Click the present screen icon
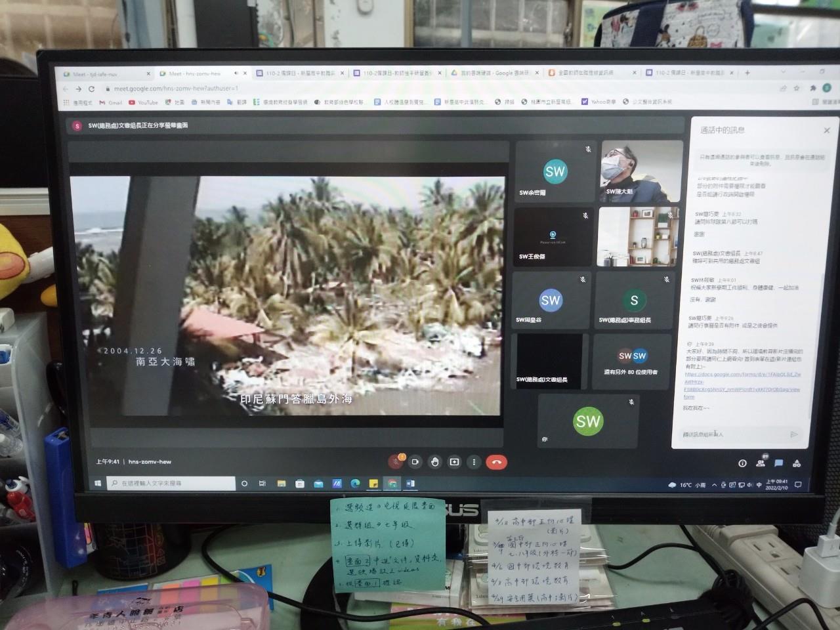840x630 pixels. click(x=454, y=462)
